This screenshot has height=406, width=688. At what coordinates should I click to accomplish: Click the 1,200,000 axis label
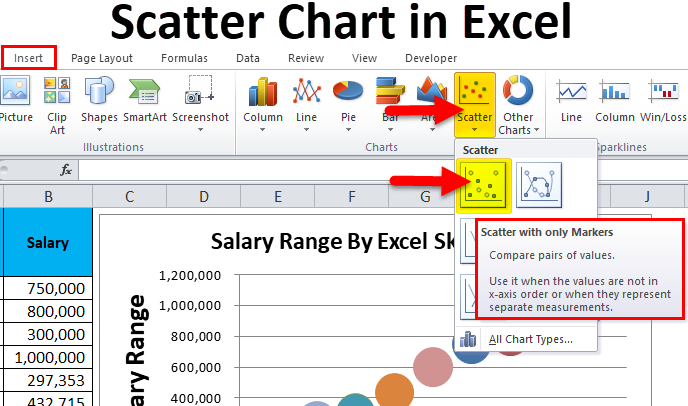coord(190,275)
